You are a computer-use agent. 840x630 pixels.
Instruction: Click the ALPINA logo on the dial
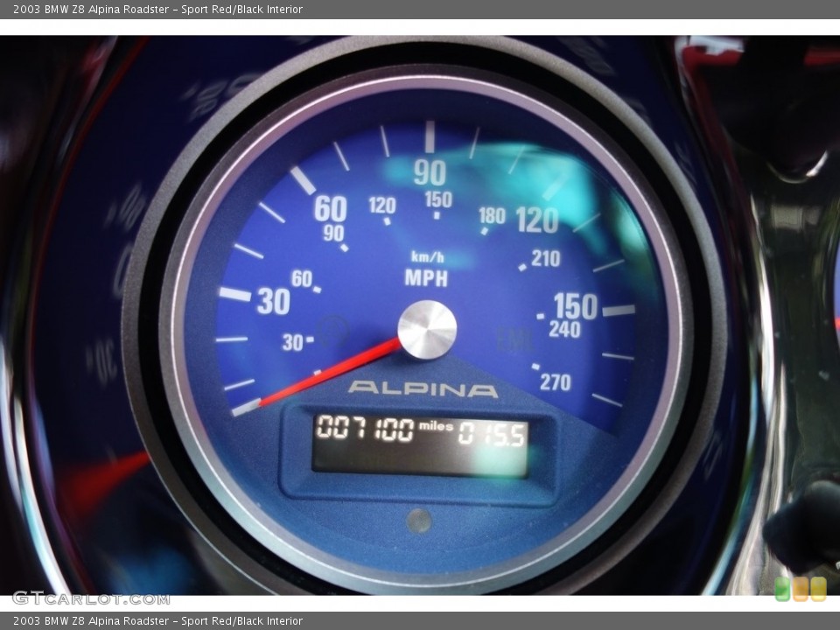[x=423, y=388]
